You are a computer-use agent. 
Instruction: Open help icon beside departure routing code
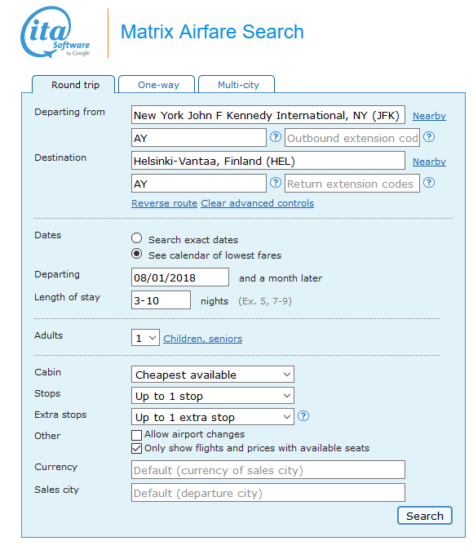pyautogui.click(x=275, y=137)
